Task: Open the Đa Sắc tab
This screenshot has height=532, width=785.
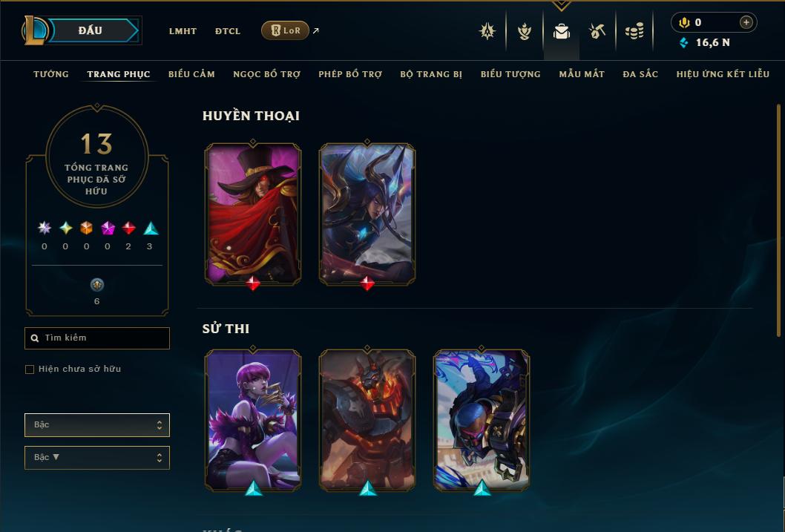Action: pyautogui.click(x=640, y=74)
